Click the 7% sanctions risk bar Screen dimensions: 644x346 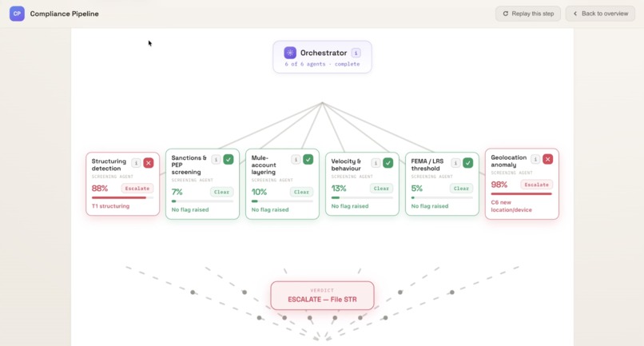tap(202, 201)
